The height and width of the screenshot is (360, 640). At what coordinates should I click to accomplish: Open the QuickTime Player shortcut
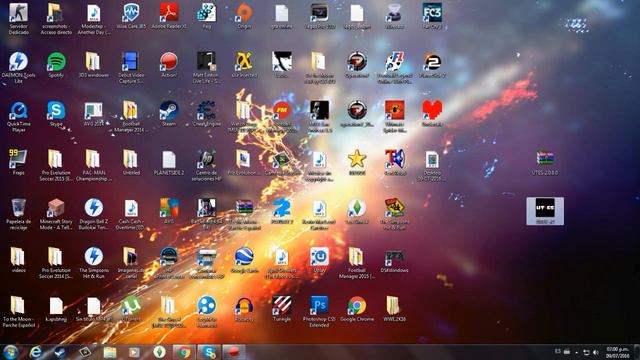[18, 116]
